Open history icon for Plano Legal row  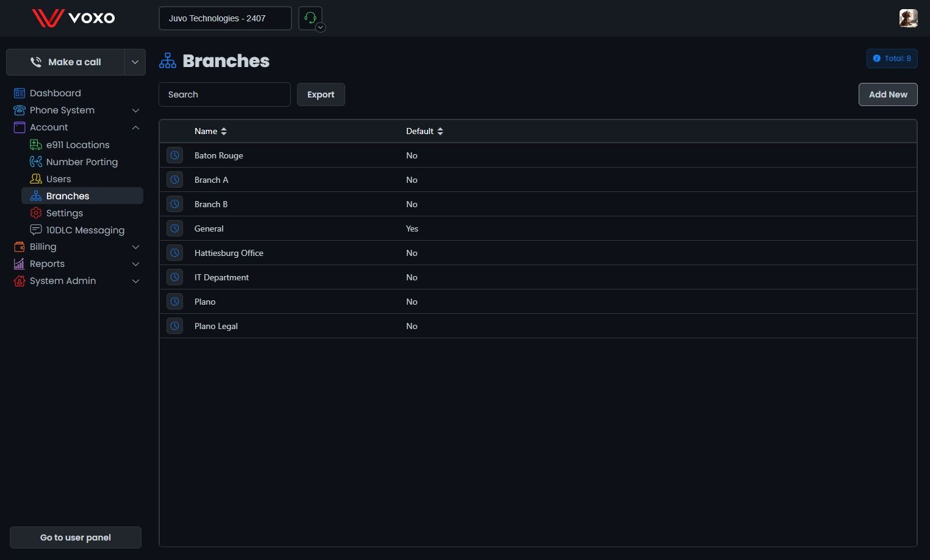click(x=175, y=326)
